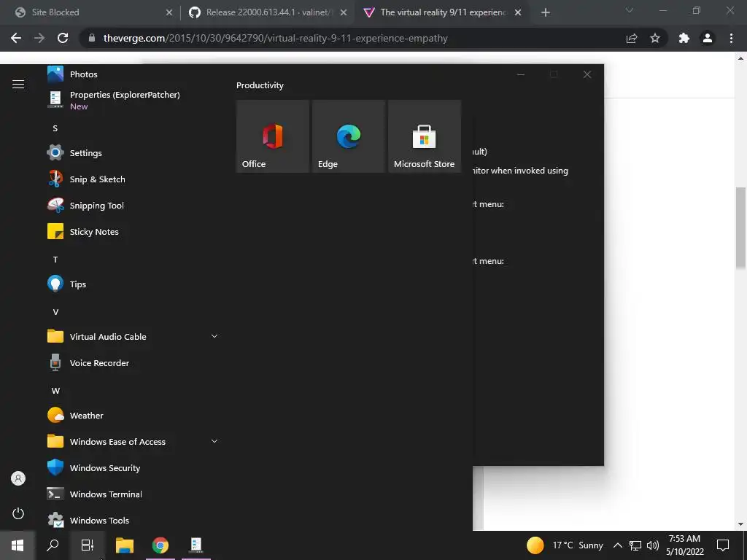Switch to Chrome on the taskbar
The width and height of the screenshot is (747, 560).
160,545
